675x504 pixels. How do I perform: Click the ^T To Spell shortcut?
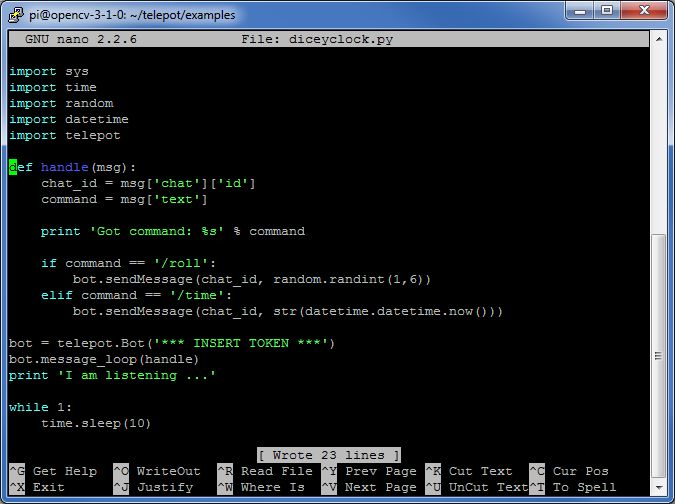[x=573, y=487]
